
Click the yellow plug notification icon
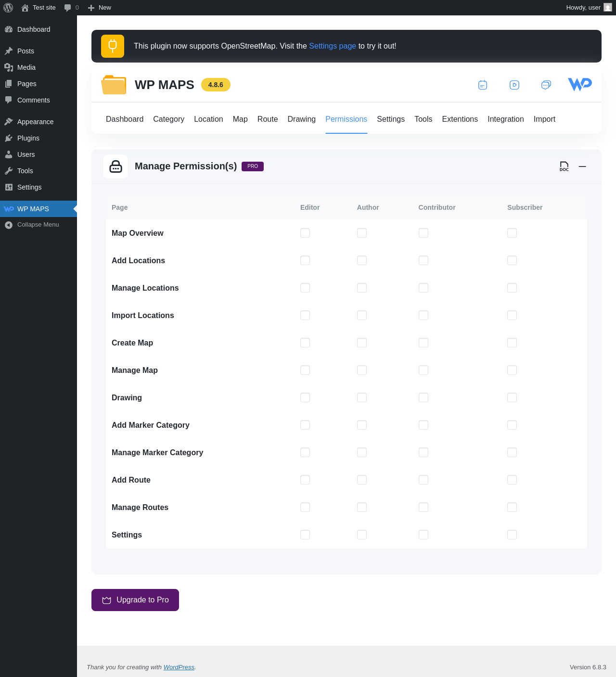tap(113, 46)
